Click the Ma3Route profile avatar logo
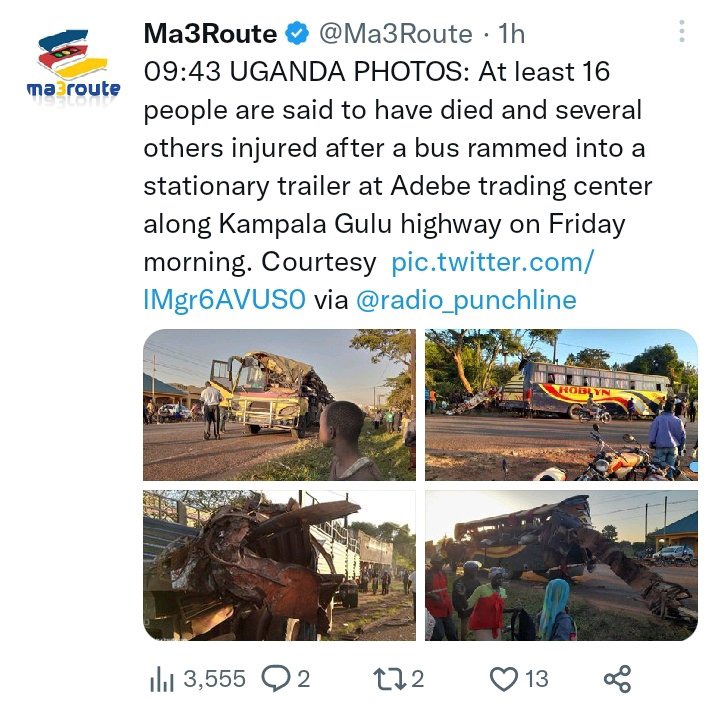This screenshot has height=715, width=719. (x=73, y=64)
